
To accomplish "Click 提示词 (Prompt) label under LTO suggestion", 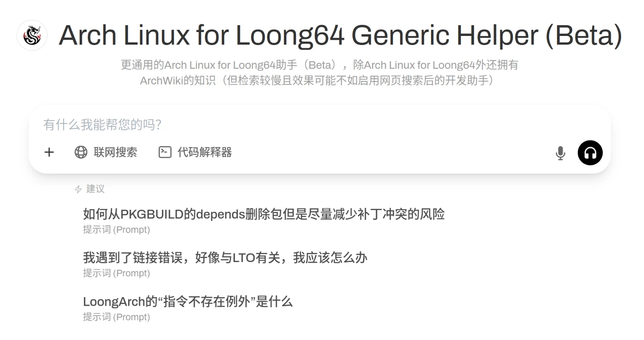I will coord(116,273).
